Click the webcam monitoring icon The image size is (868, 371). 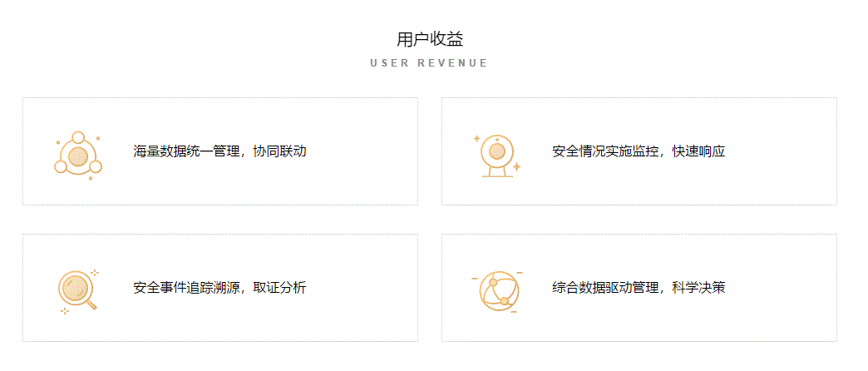(x=497, y=154)
